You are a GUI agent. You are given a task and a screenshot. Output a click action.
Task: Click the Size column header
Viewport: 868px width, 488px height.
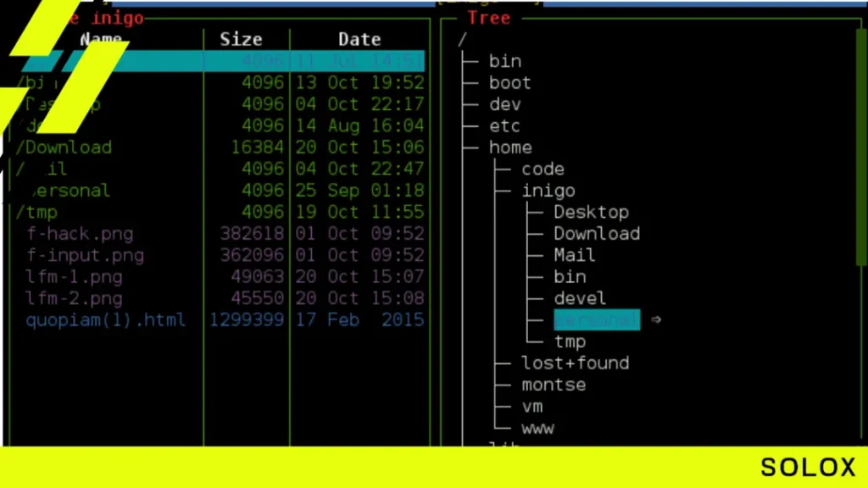tap(241, 39)
